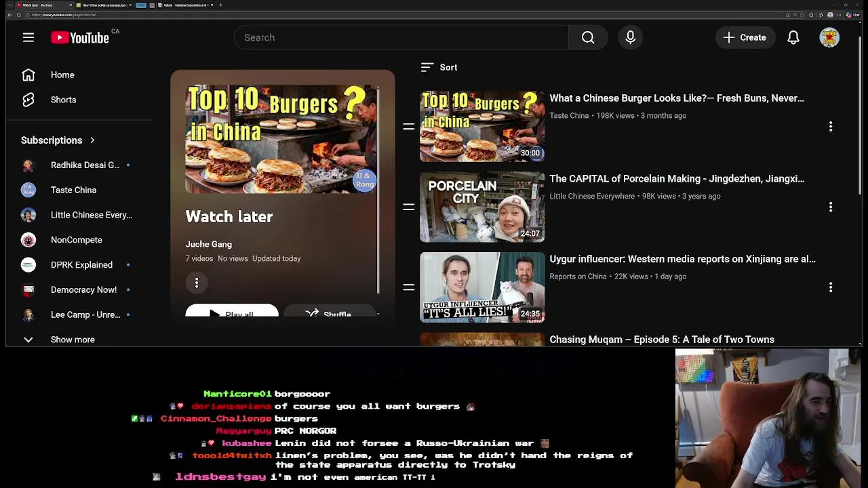Click the search magnifier button
The width and height of the screenshot is (868, 488).
[x=588, y=37]
